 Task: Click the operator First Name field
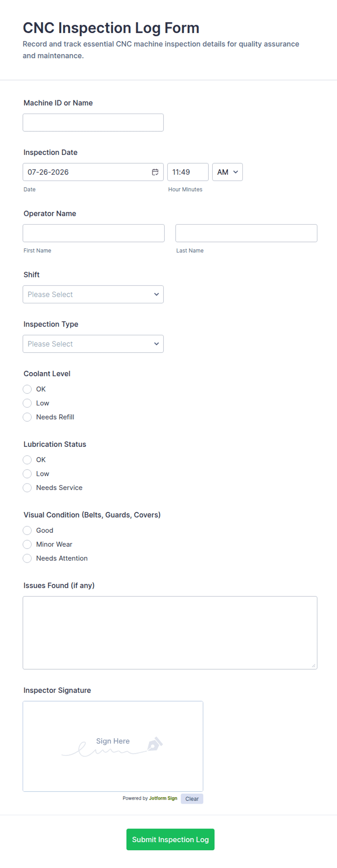pyautogui.click(x=93, y=233)
